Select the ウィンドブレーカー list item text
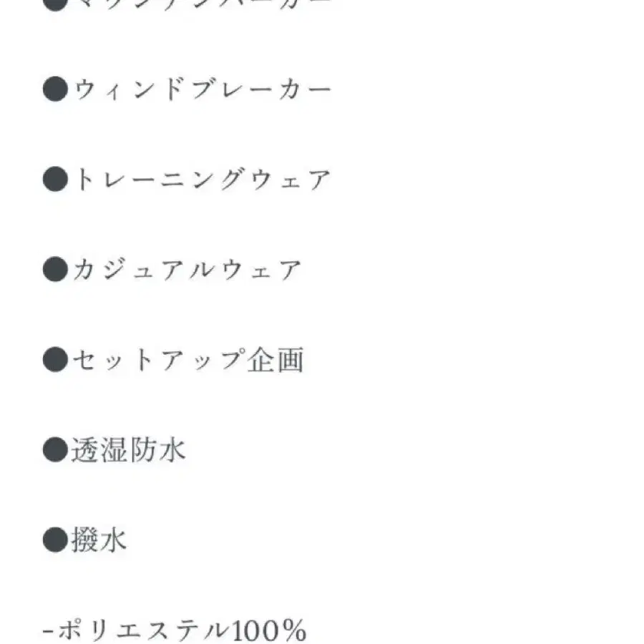644x644 pixels. [x=201, y=90]
